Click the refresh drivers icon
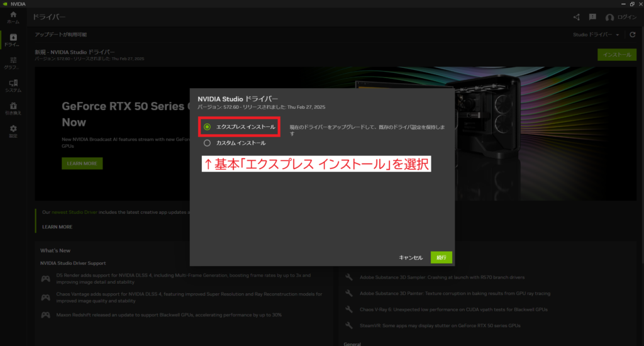The image size is (644, 346). (x=633, y=35)
